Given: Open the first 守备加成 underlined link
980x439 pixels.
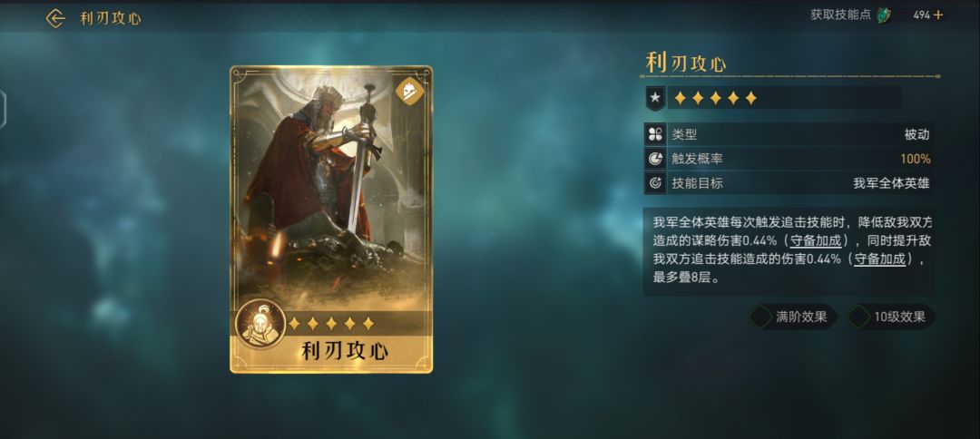Looking at the screenshot, I should [816, 240].
